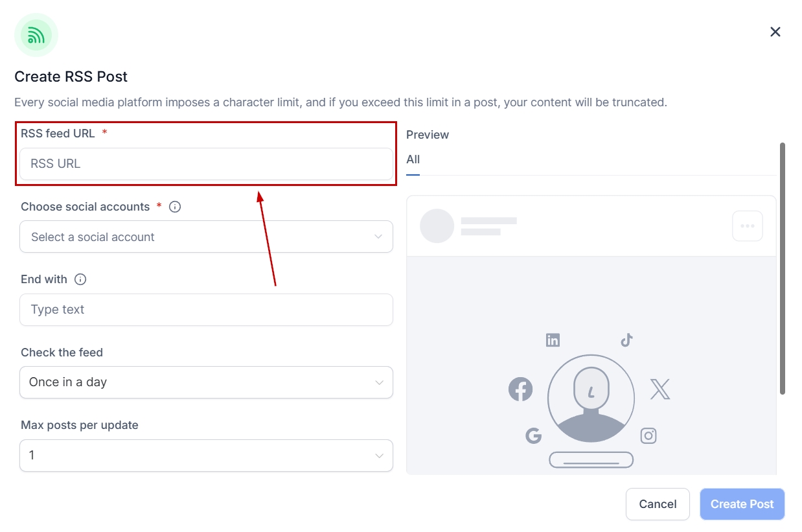Click the X (Twitter) icon in preview

(x=659, y=389)
